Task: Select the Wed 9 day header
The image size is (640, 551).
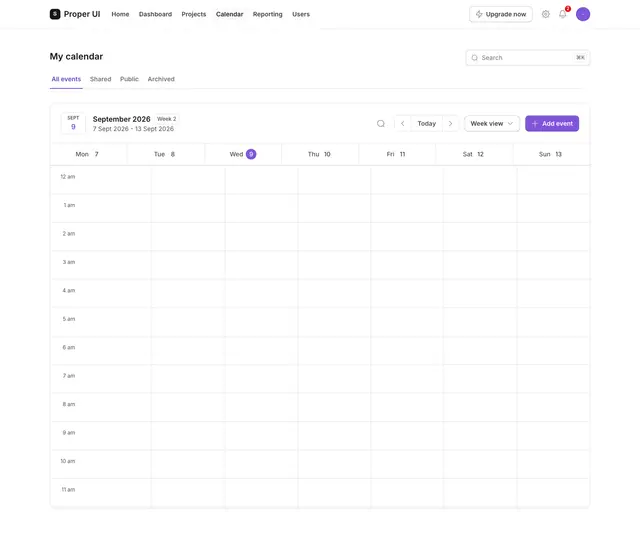Action: point(243,154)
